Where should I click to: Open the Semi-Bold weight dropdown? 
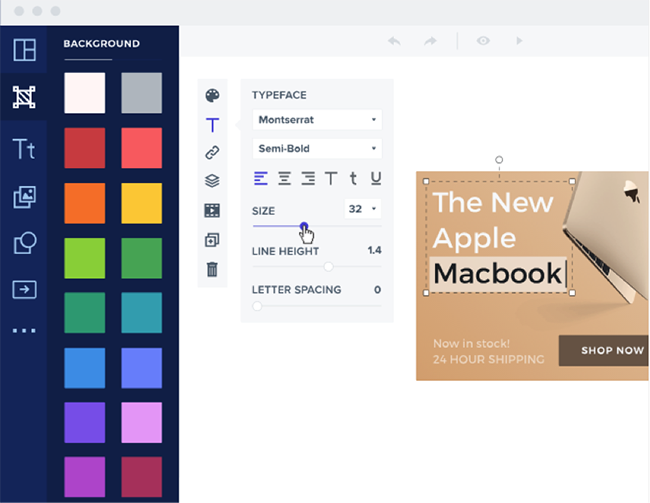click(317, 148)
